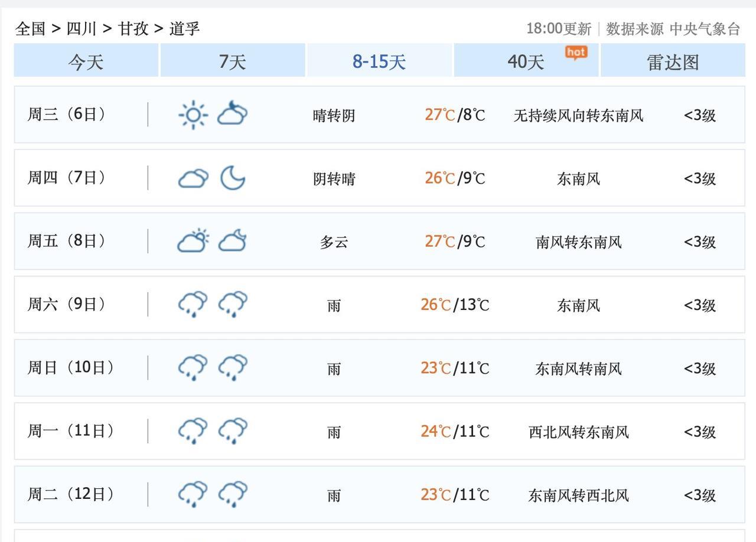The image size is (756, 542).
Task: Click the 中央气象台 data source text
Action: click(705, 28)
